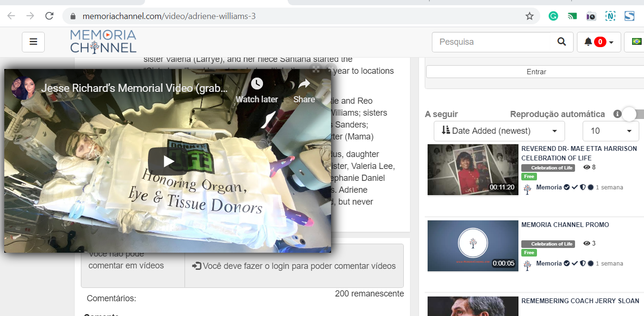Click Celebration of Life tag on Harrison video
This screenshot has height=316, width=644.
coord(548,168)
